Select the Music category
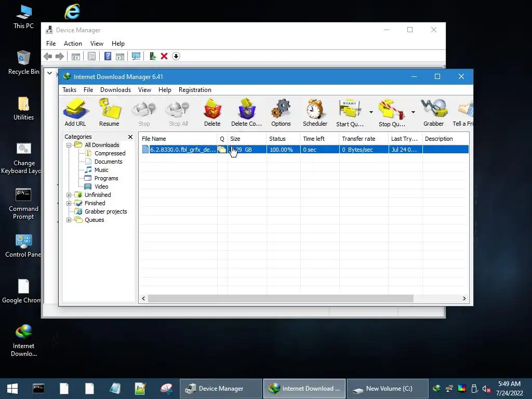 pos(101,170)
